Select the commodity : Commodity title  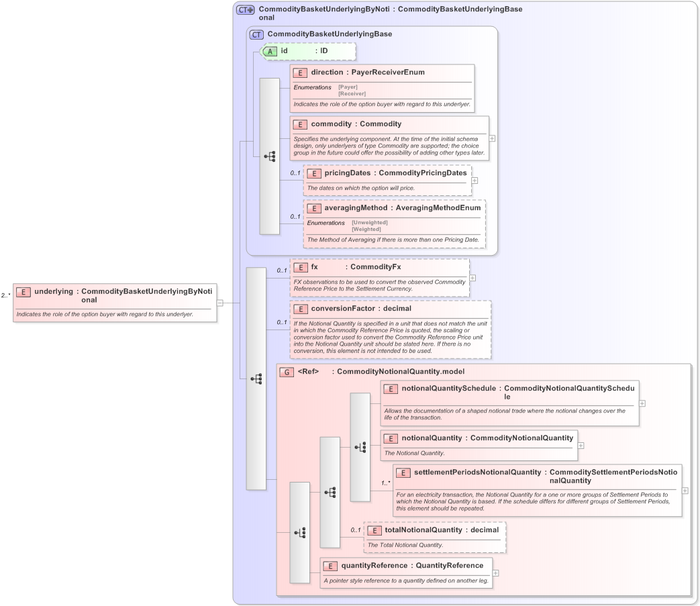click(356, 124)
